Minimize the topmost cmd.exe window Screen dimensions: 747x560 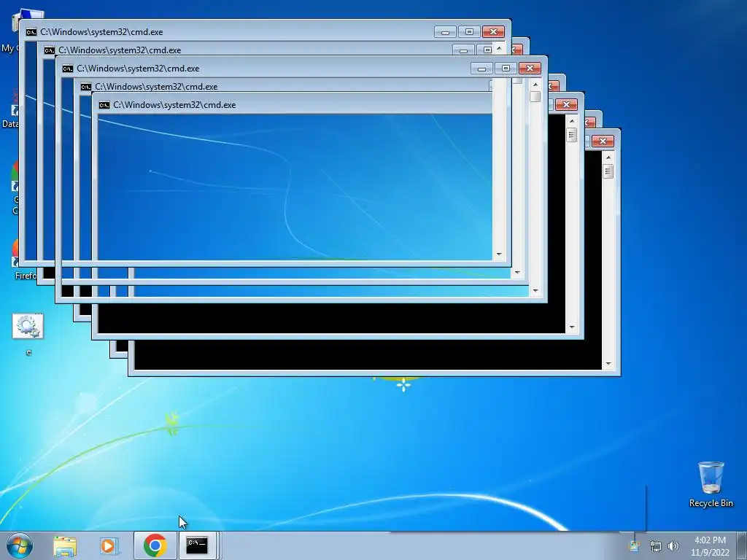tap(445, 32)
